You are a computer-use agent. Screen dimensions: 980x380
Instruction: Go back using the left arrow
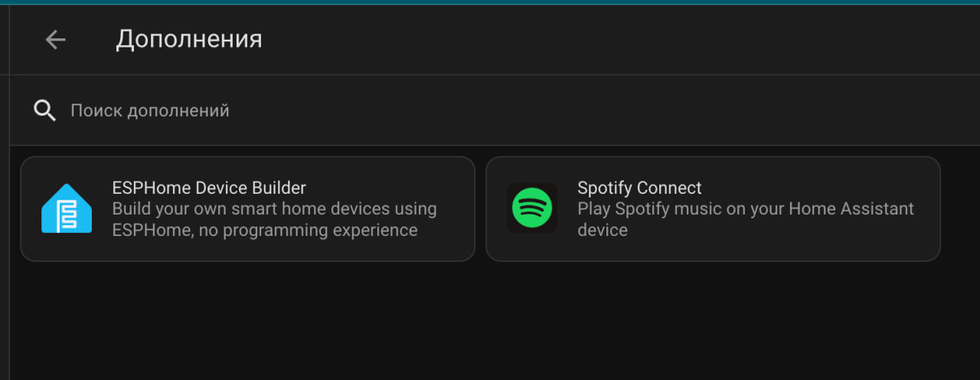pos(55,40)
